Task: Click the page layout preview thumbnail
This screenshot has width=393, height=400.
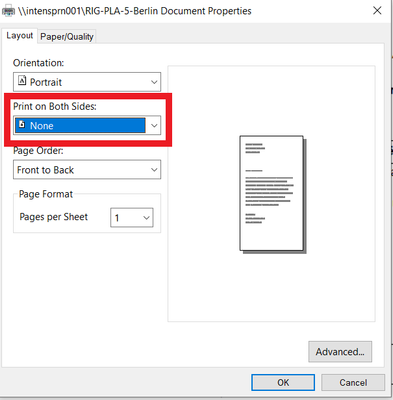Action: coord(273,194)
